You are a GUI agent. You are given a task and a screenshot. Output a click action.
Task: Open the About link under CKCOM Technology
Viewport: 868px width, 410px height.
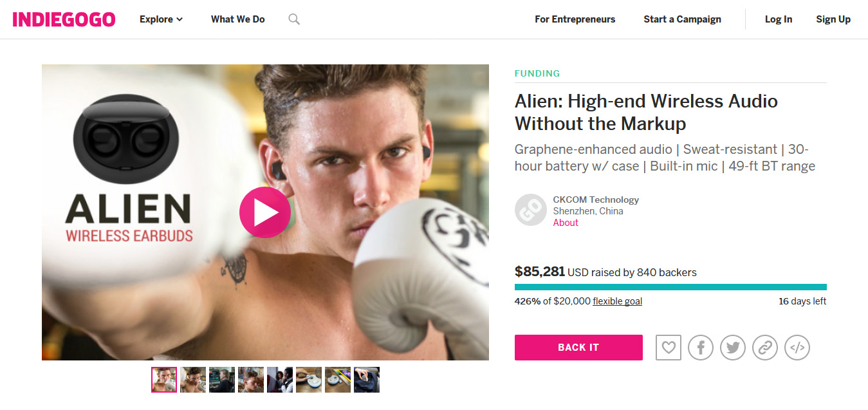566,223
